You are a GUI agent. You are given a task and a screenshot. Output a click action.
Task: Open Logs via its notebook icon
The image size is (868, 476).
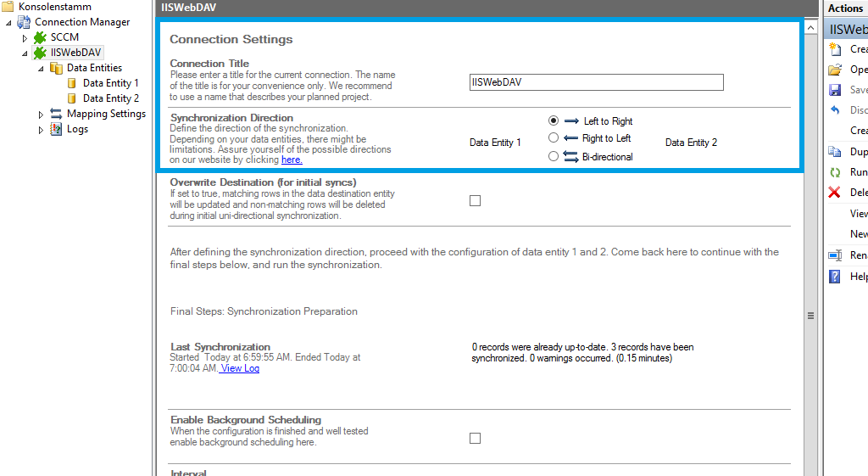click(56, 129)
